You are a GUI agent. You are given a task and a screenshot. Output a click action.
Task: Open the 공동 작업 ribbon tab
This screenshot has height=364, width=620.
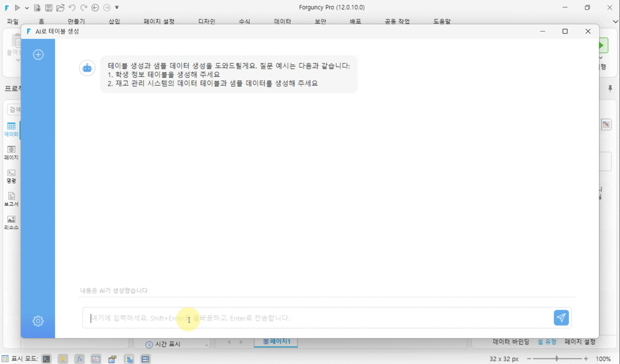[x=397, y=21]
